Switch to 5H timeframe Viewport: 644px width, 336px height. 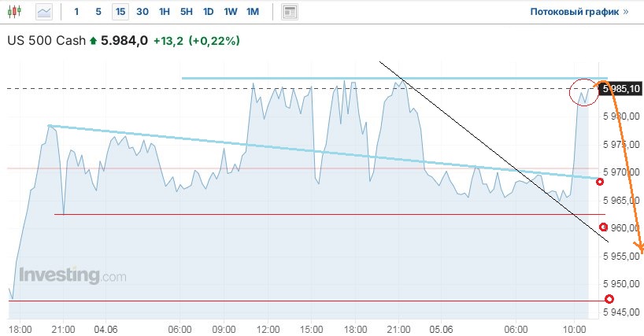[x=186, y=12]
